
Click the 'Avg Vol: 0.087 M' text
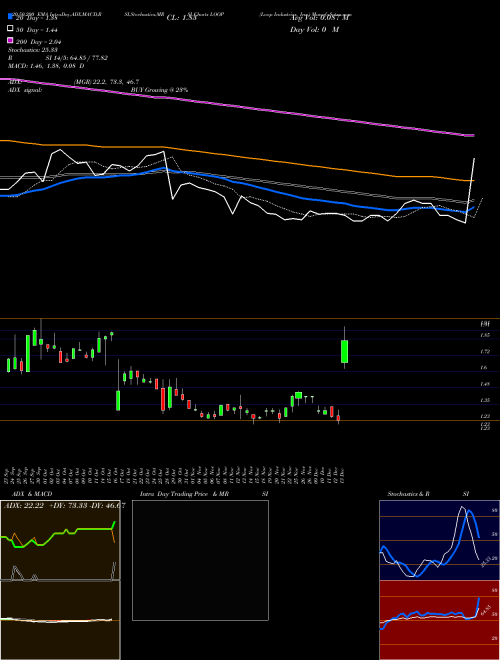[x=319, y=18]
